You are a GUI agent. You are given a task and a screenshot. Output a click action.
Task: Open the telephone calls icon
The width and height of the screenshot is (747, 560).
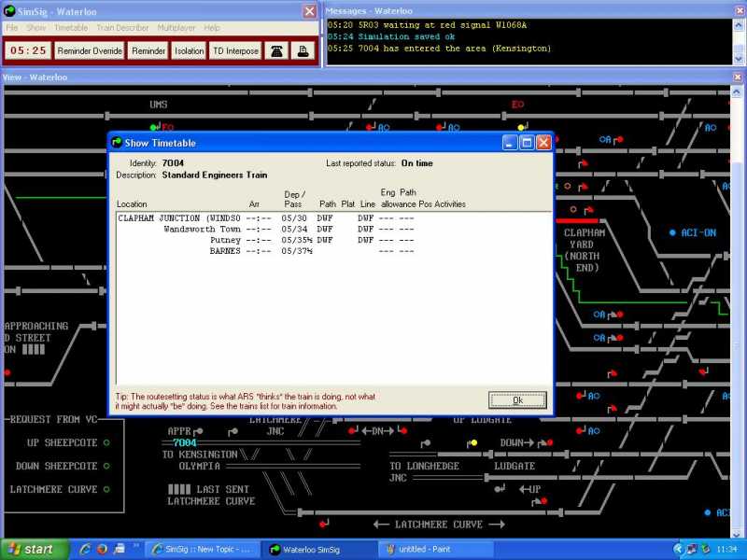pyautogui.click(x=276, y=51)
